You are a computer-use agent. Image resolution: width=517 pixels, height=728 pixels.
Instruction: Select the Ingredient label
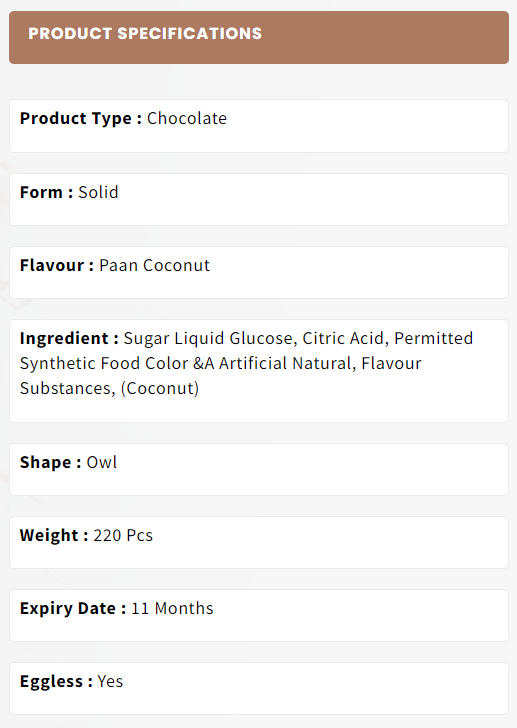(69, 339)
